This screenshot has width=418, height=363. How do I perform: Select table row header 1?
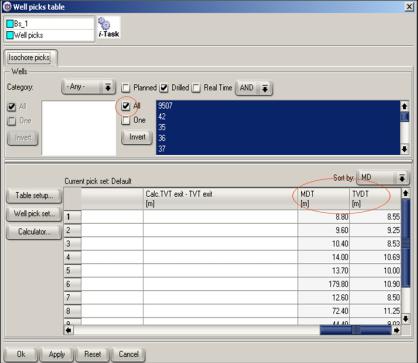pos(72,217)
